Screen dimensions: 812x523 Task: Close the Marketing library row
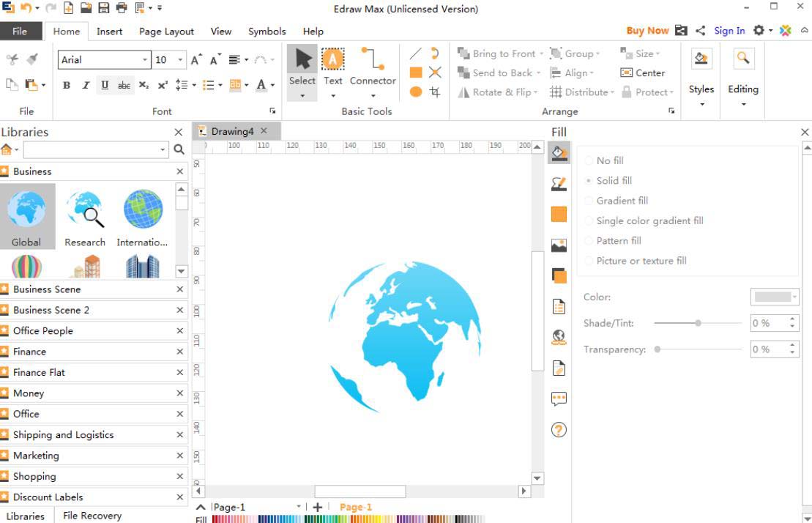pos(179,456)
